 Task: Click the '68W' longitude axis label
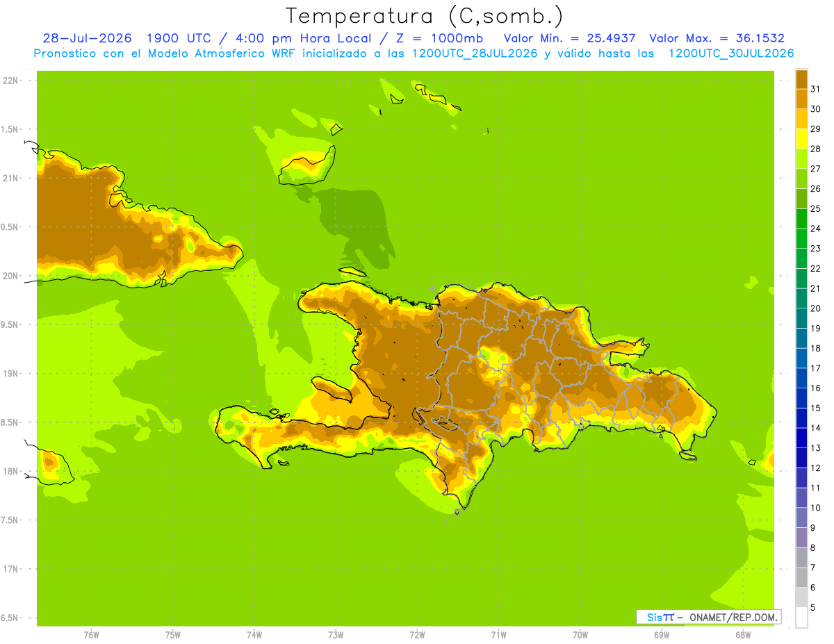tap(743, 635)
